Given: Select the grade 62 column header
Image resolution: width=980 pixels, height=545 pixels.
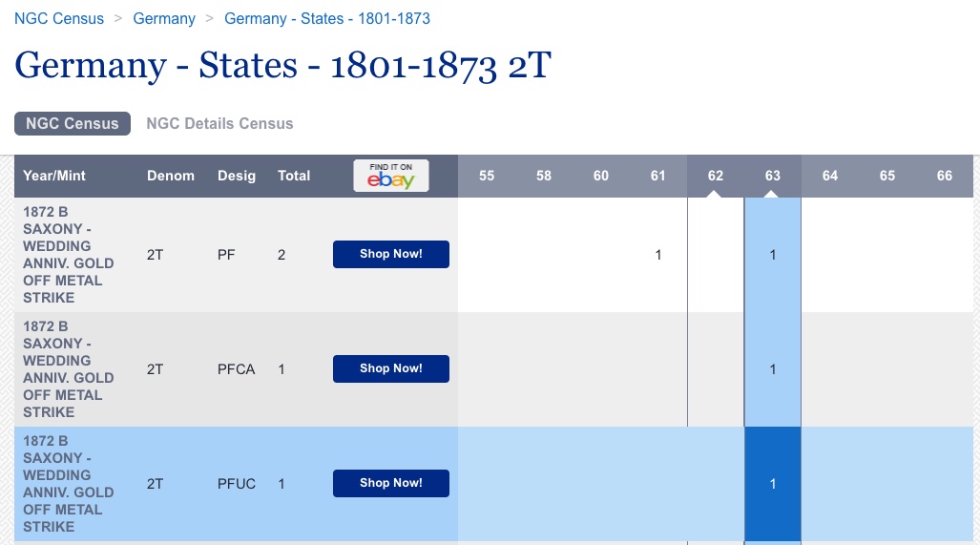Looking at the screenshot, I should pos(716,176).
